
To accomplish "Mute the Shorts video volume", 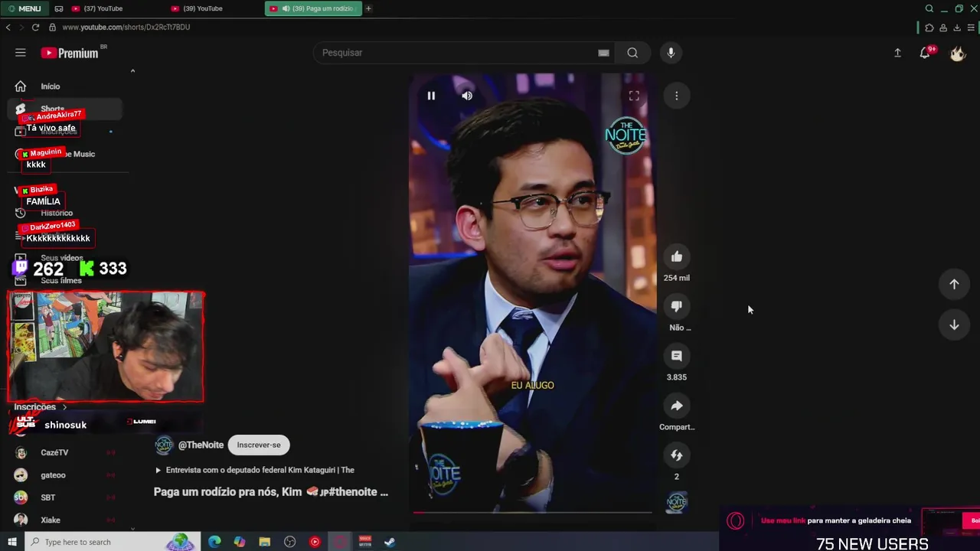I will point(467,96).
